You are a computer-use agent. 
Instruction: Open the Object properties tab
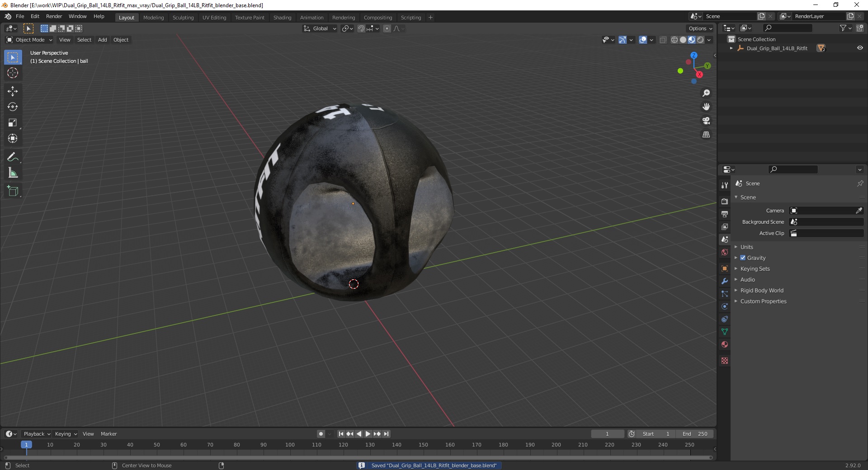click(725, 268)
